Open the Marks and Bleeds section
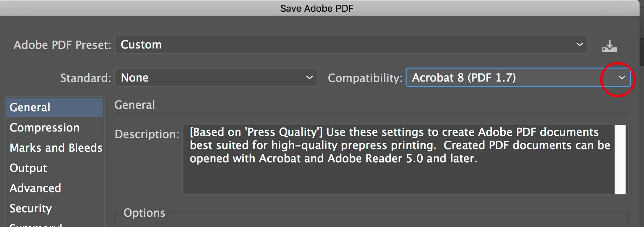644x227 pixels. [x=56, y=148]
